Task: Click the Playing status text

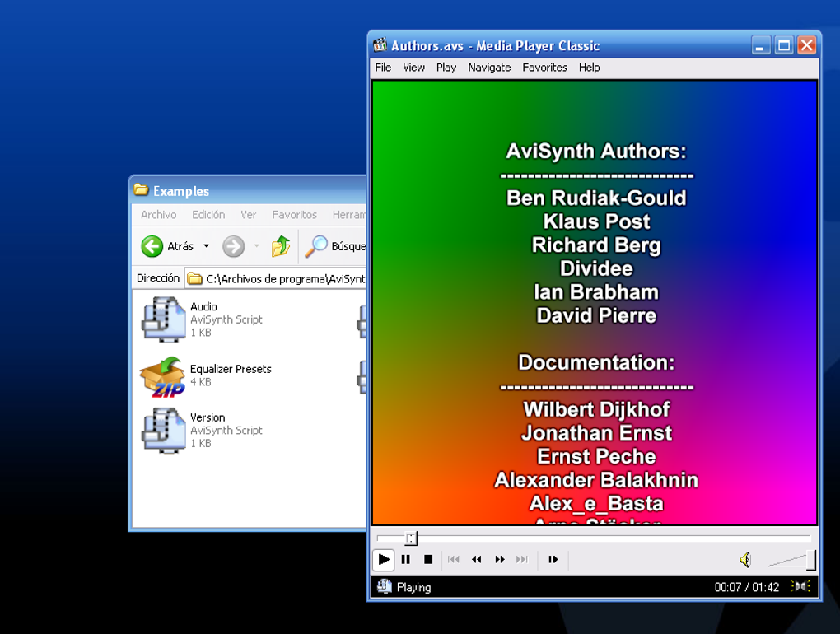Action: tap(413, 587)
